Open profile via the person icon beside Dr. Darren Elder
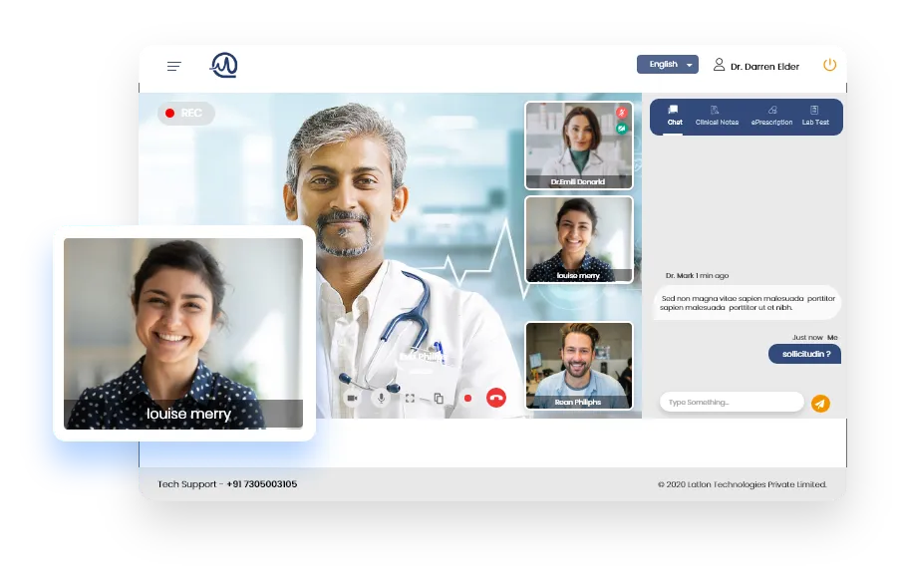The image size is (900, 588). (x=719, y=64)
